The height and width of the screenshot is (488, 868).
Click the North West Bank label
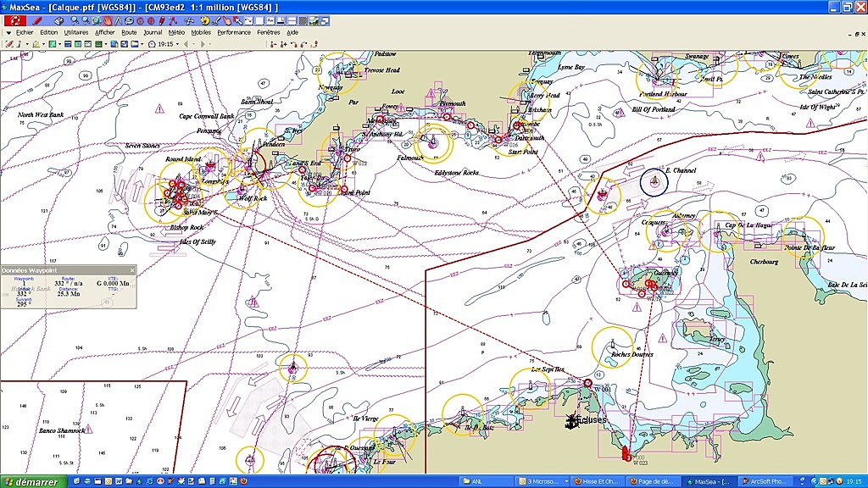[x=41, y=114]
